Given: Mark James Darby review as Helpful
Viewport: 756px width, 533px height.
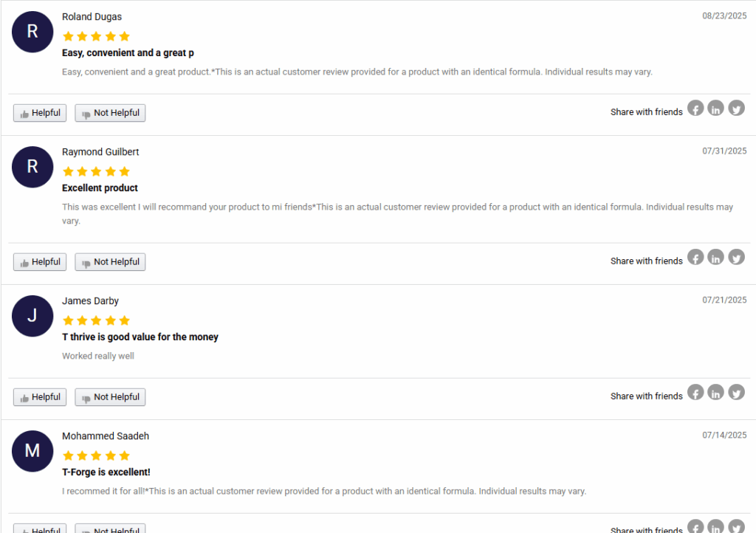Looking at the screenshot, I should point(40,397).
